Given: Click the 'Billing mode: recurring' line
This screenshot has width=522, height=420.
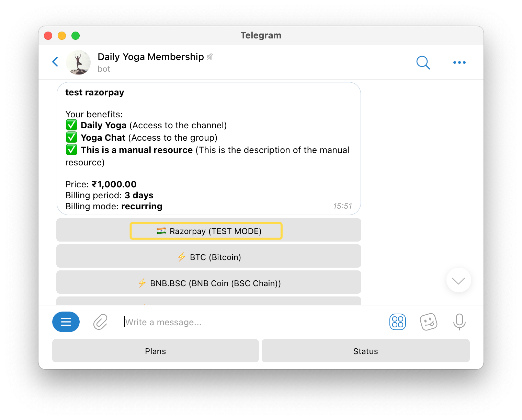Looking at the screenshot, I should [114, 206].
